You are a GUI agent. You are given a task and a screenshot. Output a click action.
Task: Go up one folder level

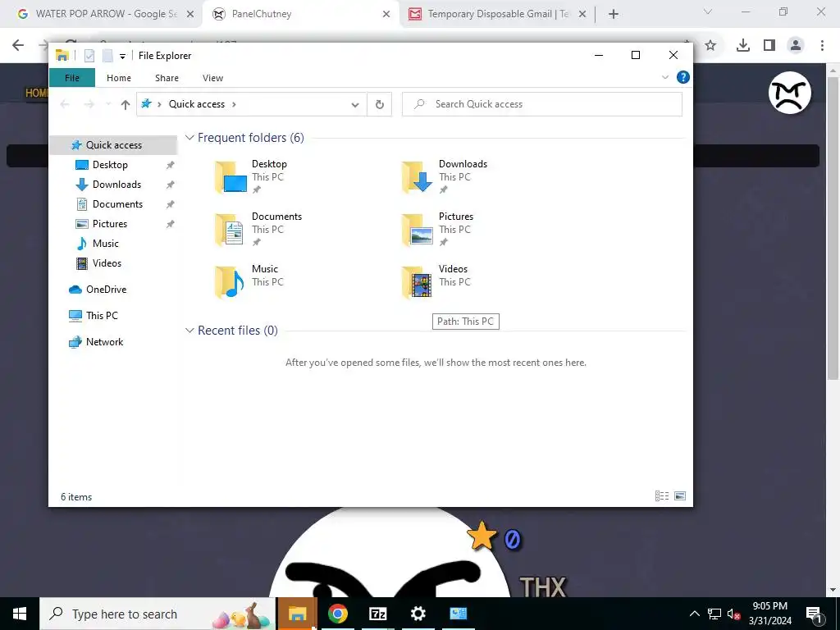coord(126,104)
